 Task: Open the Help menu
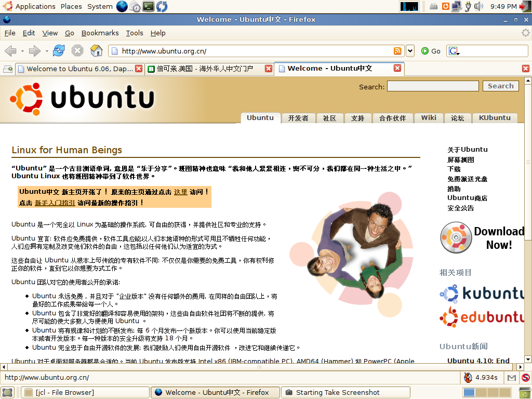pos(158,33)
